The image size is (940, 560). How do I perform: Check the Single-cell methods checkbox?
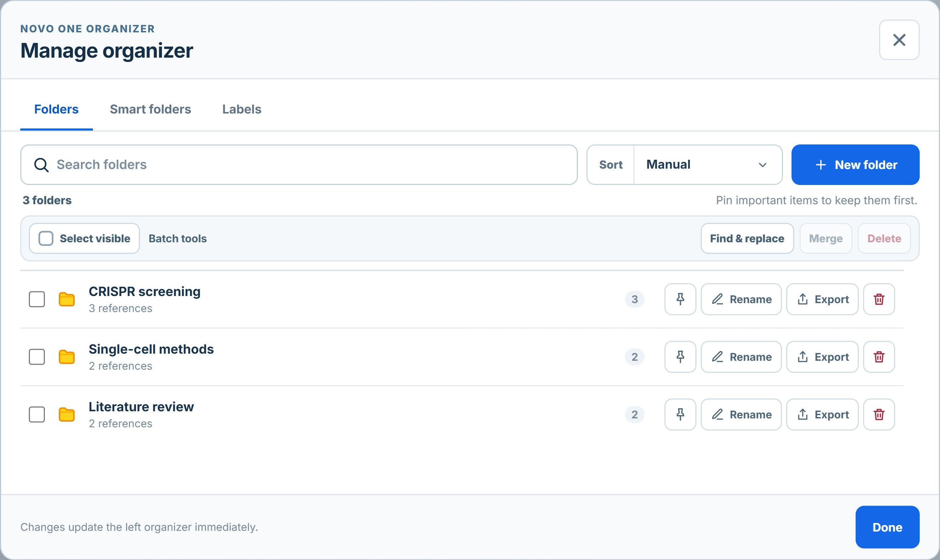coord(37,357)
